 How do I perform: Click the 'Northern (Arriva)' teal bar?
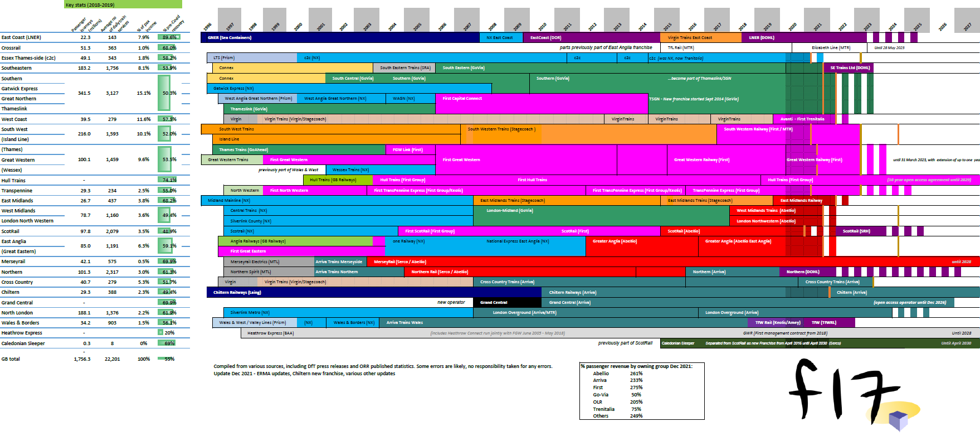732,272
